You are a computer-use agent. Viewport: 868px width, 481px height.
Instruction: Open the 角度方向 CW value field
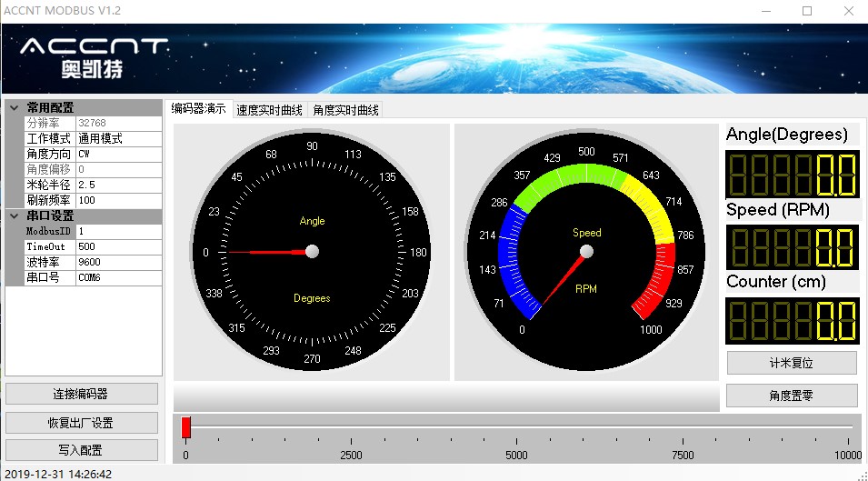point(118,154)
